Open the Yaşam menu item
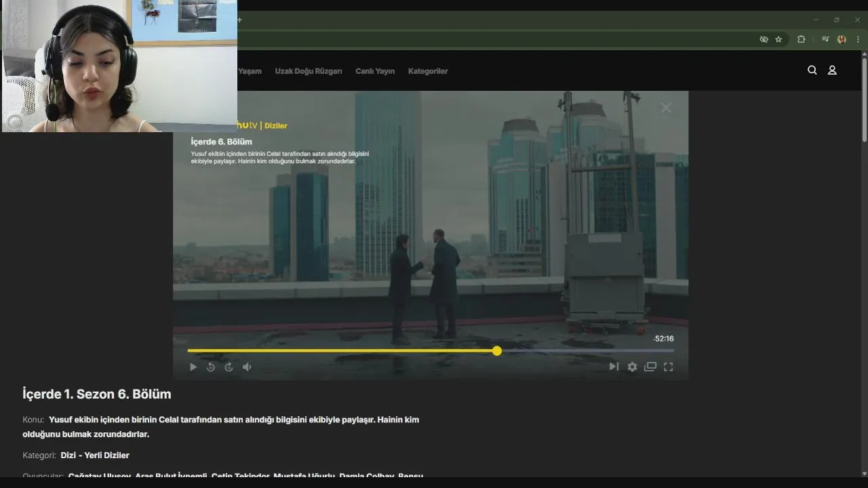 (x=250, y=71)
